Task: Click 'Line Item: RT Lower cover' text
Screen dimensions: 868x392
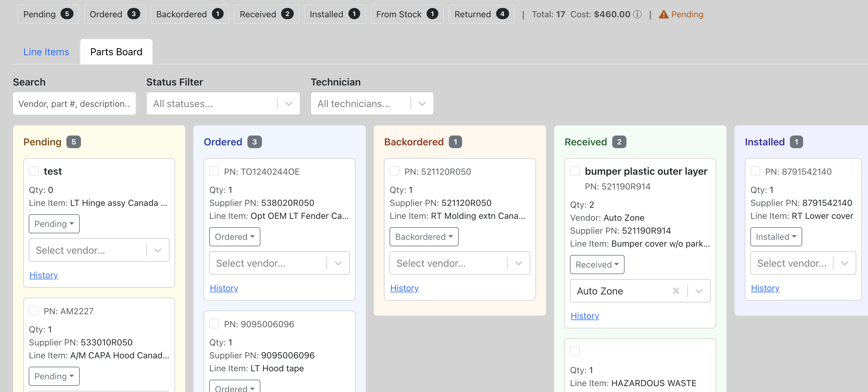Action: point(802,215)
